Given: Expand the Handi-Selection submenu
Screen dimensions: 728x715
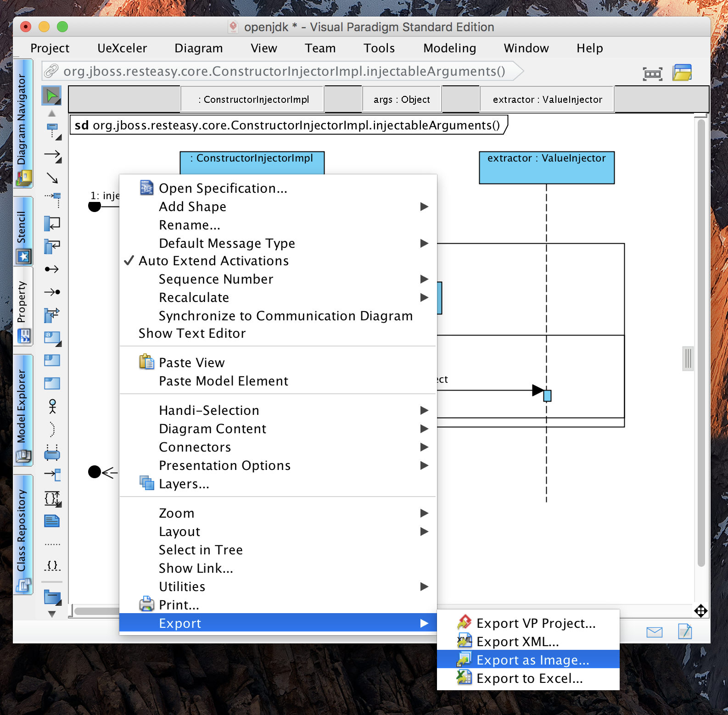Looking at the screenshot, I should (277, 410).
